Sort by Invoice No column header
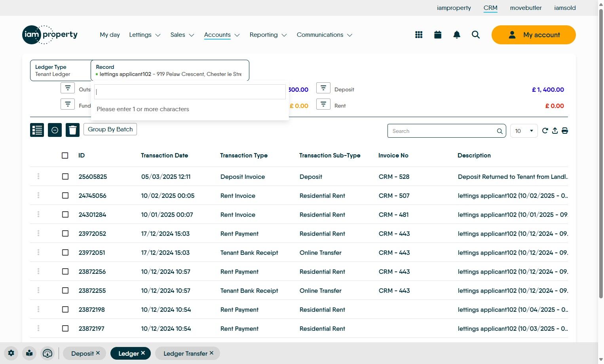Screen dimensions: 604x364 tap(393, 155)
